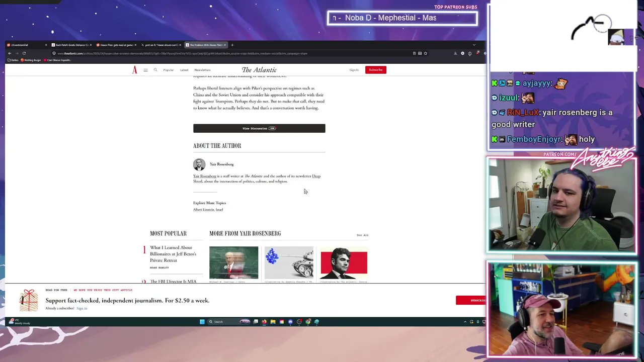Screen dimensions: 644x362
Task: Open article about Billionaires at Jeff Bezos's Retreat
Action: 173,254
